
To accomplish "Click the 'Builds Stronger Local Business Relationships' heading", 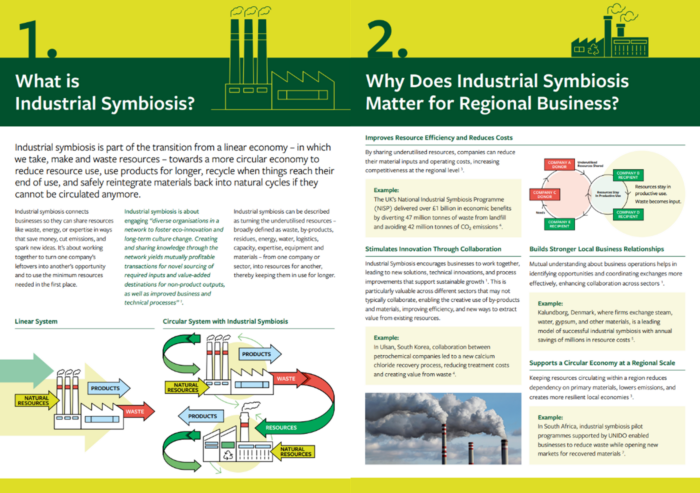I will pos(596,249).
